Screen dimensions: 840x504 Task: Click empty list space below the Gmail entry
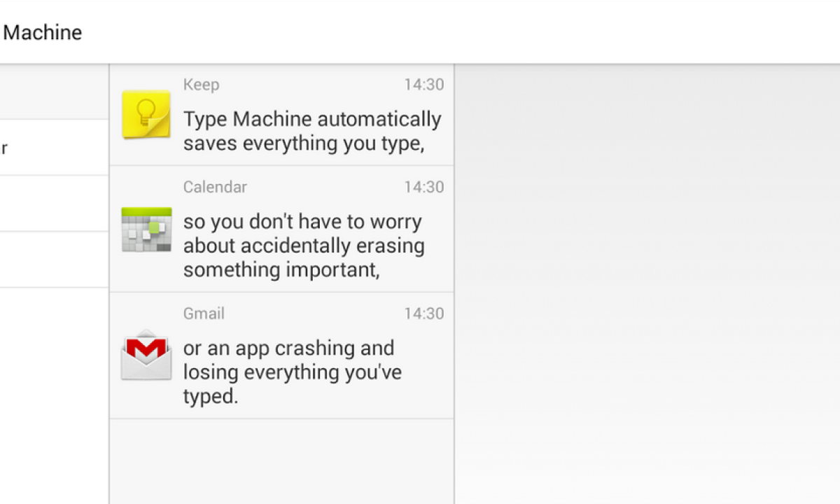[x=281, y=462]
